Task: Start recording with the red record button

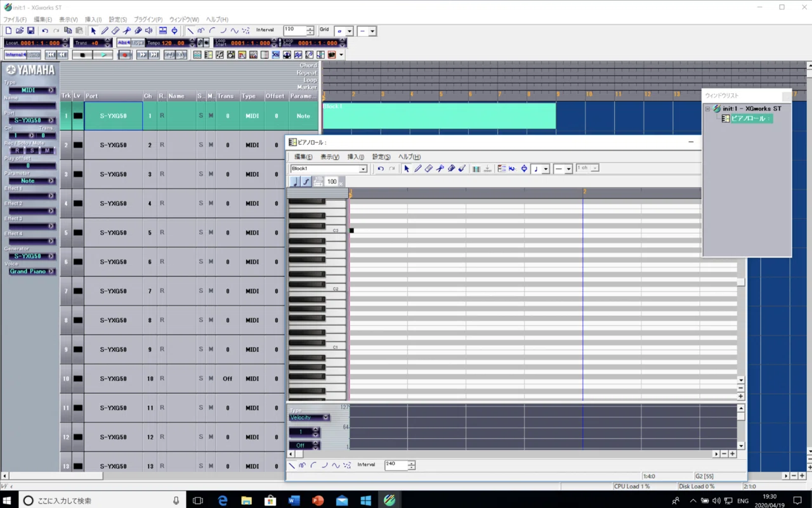Action: click(125, 55)
